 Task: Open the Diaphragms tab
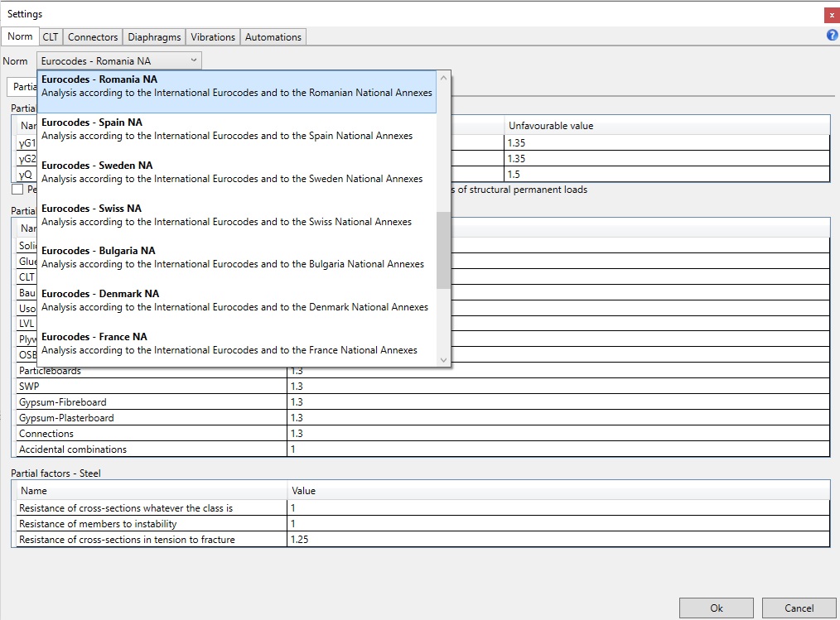click(154, 37)
